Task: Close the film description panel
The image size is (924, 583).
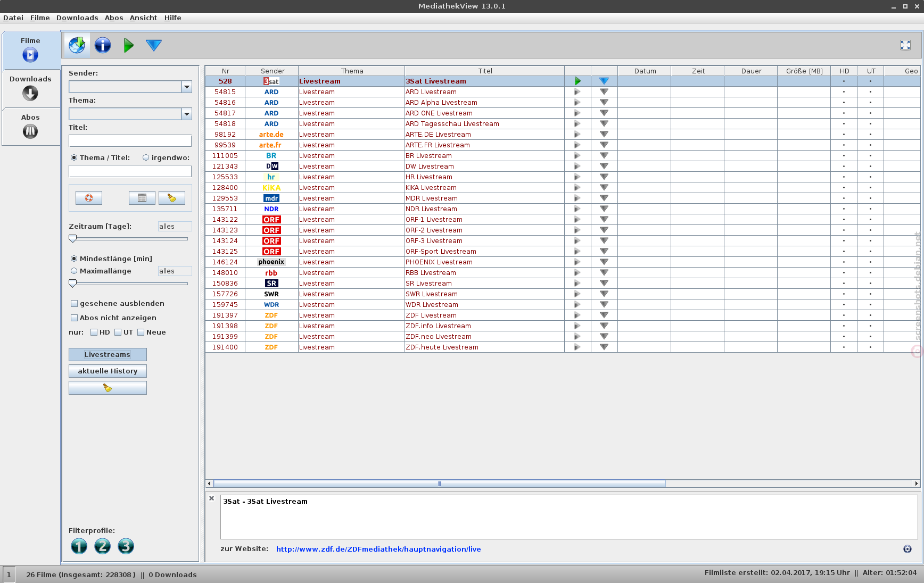Action: (x=212, y=498)
